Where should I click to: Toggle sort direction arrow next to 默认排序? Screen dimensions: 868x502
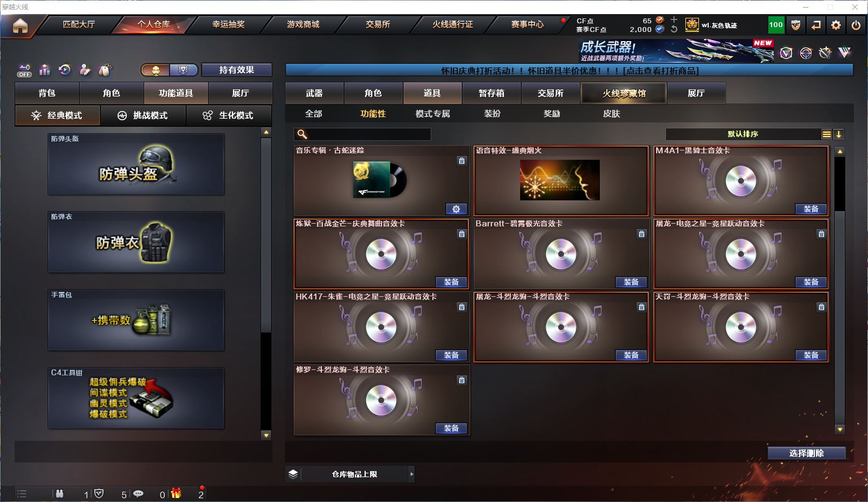(838, 134)
